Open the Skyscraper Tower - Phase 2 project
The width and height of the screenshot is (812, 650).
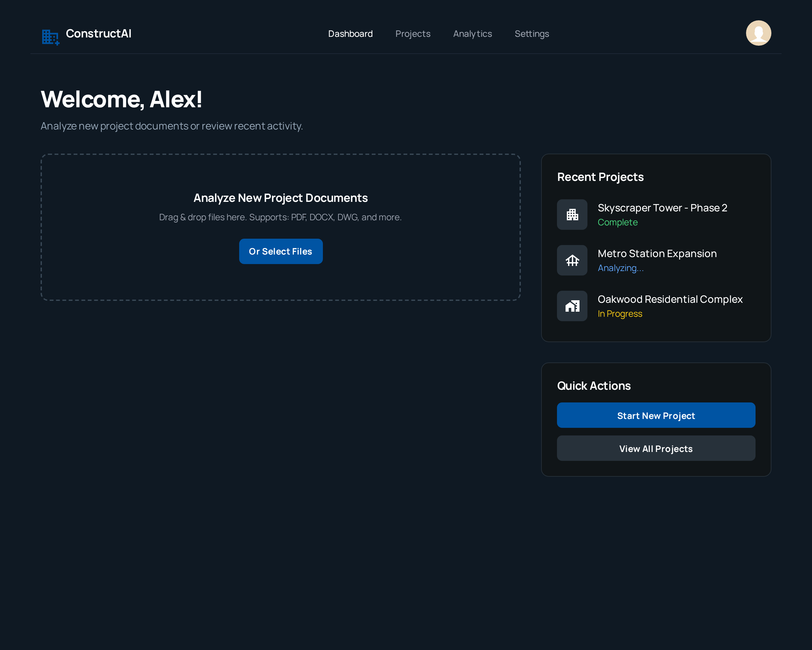point(663,207)
